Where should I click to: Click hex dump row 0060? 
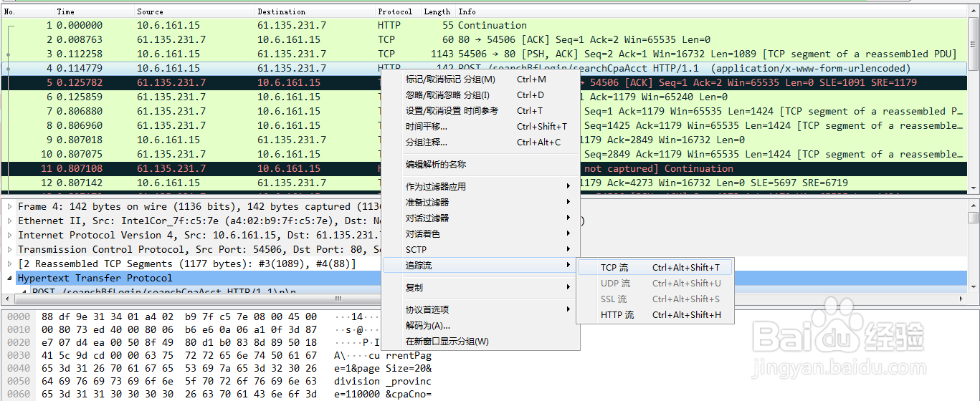pos(219,394)
